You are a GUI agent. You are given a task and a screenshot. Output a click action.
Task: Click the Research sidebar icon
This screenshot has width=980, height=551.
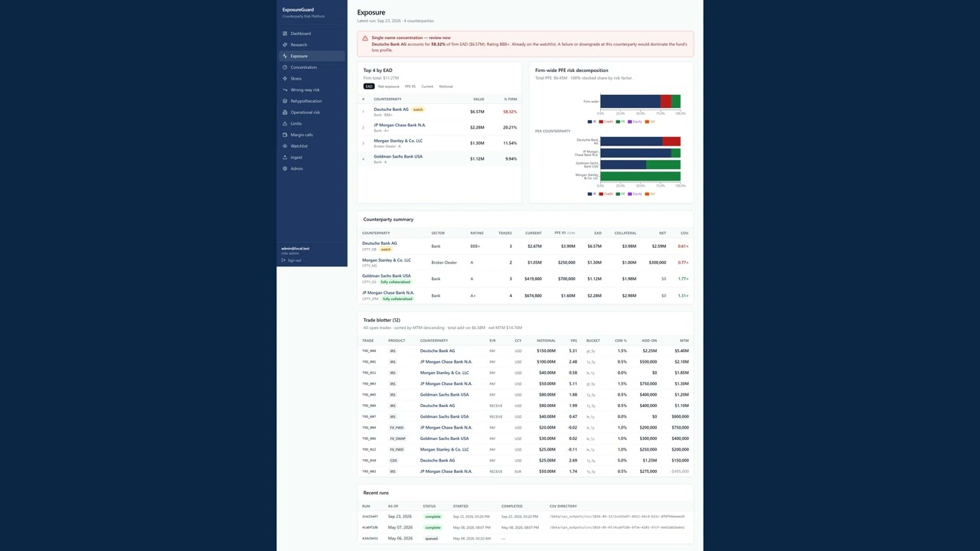pos(285,44)
